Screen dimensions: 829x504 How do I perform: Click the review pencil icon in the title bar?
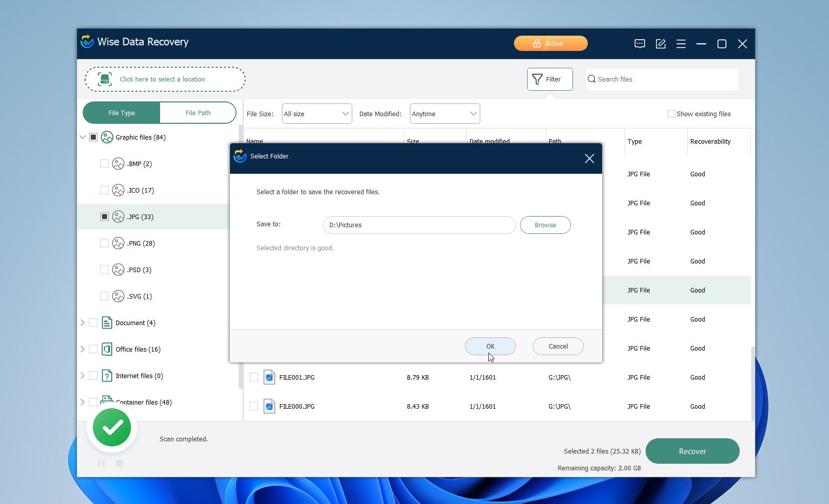[660, 44]
